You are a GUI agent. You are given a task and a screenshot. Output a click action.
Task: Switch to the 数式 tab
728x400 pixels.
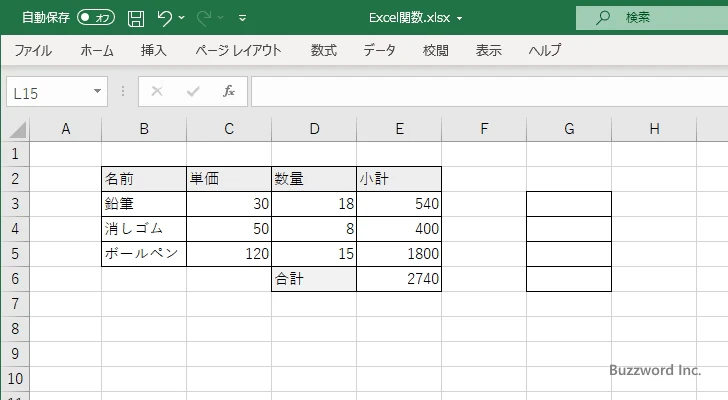pyautogui.click(x=324, y=50)
